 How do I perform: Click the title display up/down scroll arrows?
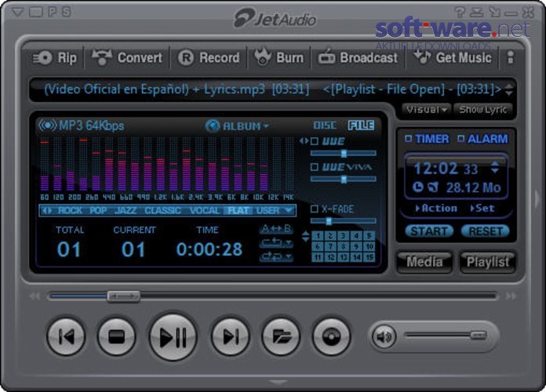coord(509,90)
